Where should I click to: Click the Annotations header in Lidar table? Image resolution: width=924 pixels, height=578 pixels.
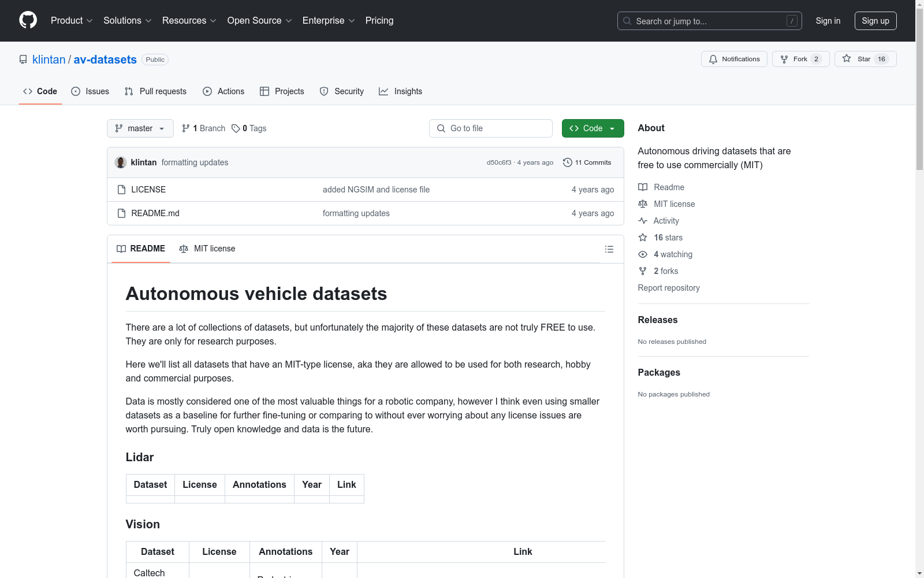pyautogui.click(x=259, y=484)
